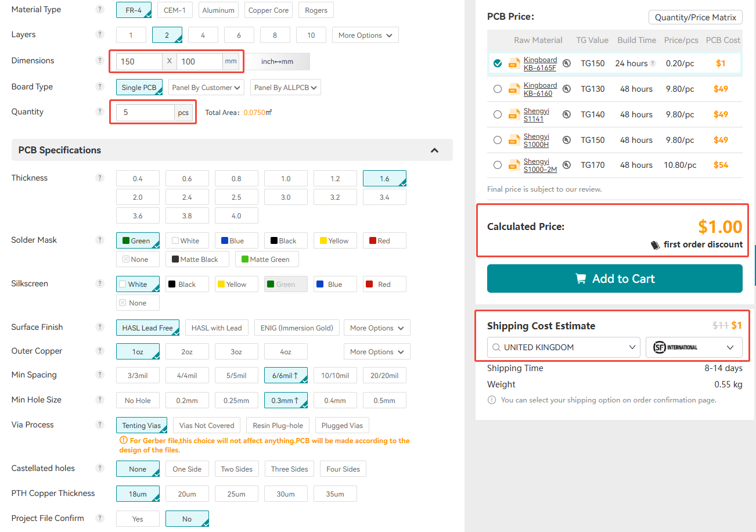
Task: Click help icon next to PTH Copper Thickness
Action: coord(100,493)
